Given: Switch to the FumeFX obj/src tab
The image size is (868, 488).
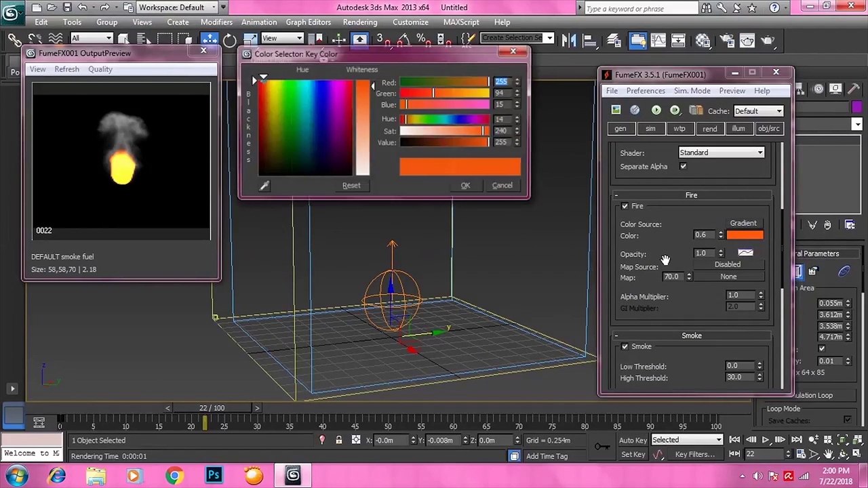Looking at the screenshot, I should (768, 129).
